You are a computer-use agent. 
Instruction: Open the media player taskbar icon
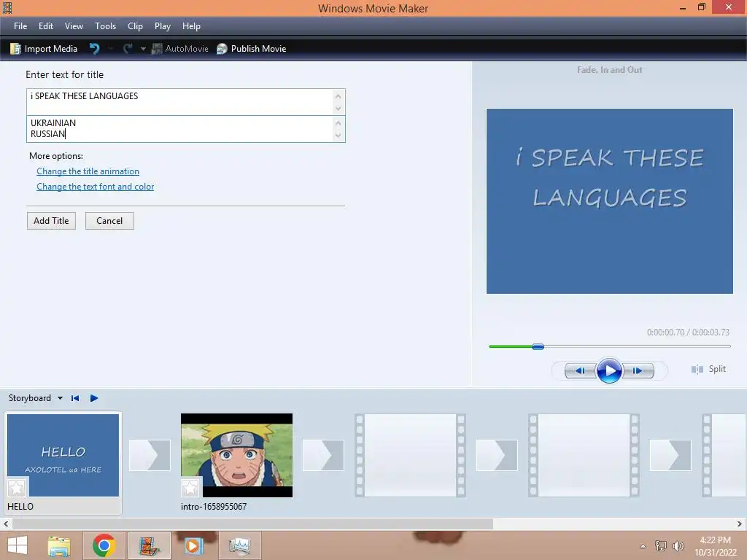pos(193,545)
